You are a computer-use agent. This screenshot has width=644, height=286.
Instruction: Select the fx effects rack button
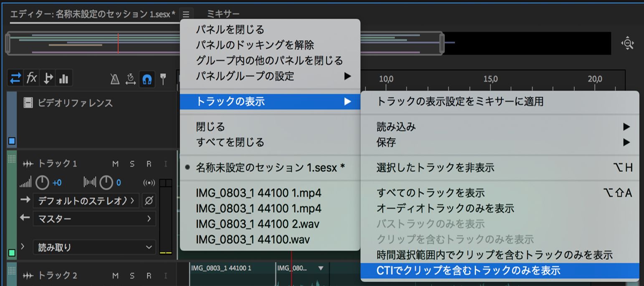(31, 78)
